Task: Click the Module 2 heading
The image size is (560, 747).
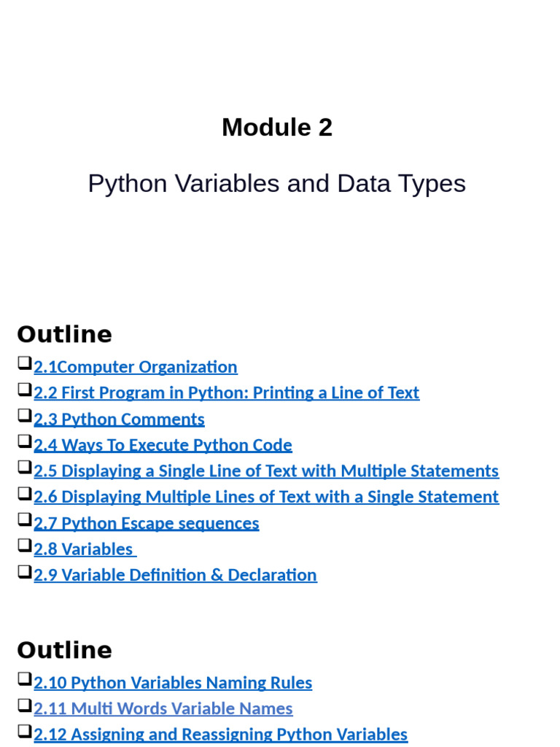Action: click(x=277, y=128)
